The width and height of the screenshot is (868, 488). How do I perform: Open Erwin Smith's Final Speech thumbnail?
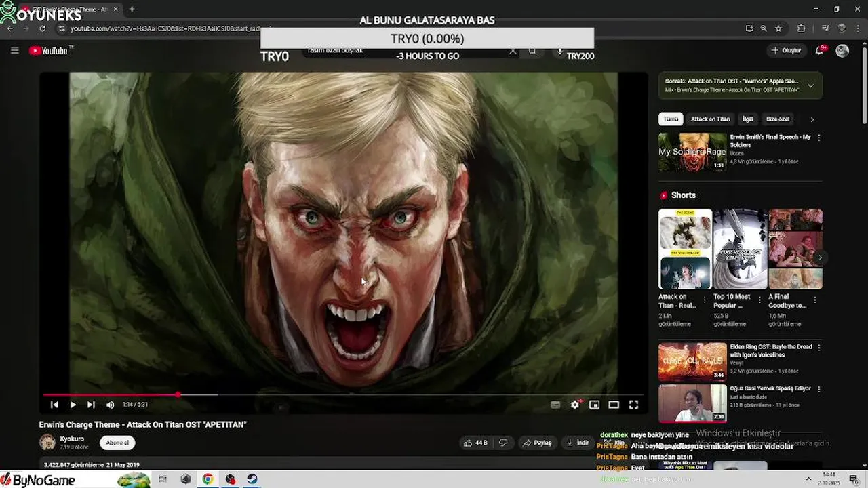click(692, 152)
